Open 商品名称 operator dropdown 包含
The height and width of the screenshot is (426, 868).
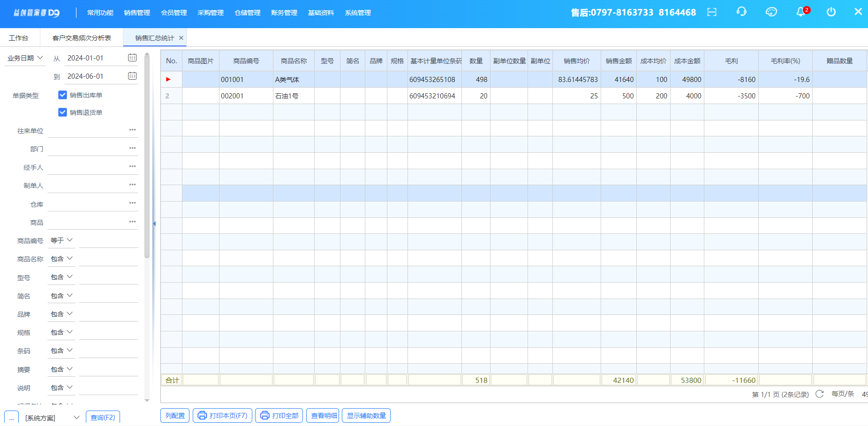pos(61,259)
